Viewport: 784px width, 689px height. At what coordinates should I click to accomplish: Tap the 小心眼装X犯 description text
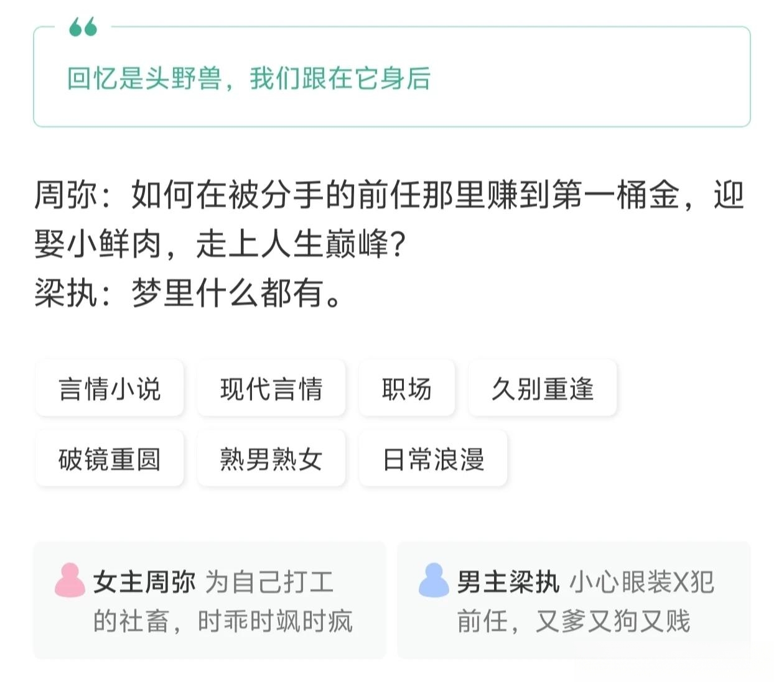point(642,582)
